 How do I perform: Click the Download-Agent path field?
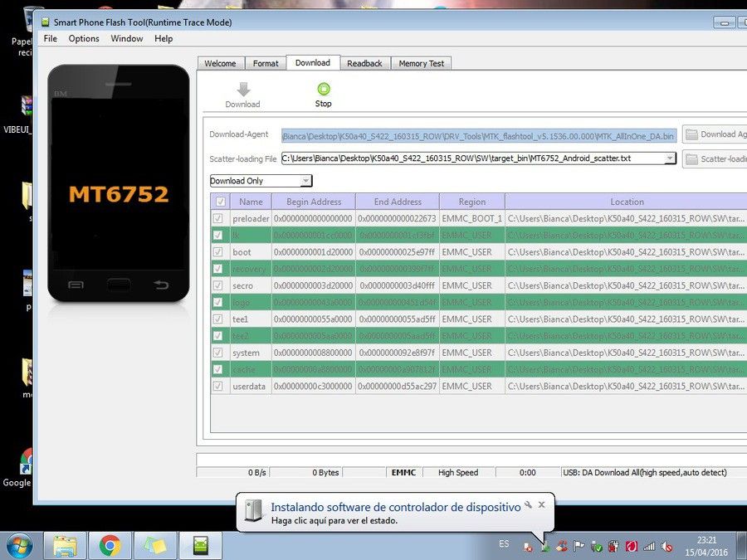479,136
